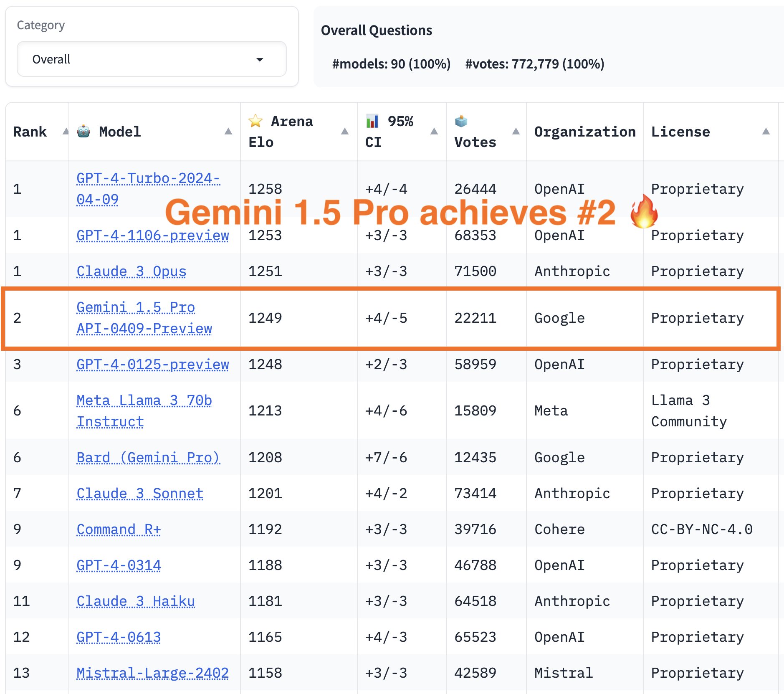This screenshot has height=694, width=784.
Task: Click the Organization column header
Action: [x=585, y=132]
